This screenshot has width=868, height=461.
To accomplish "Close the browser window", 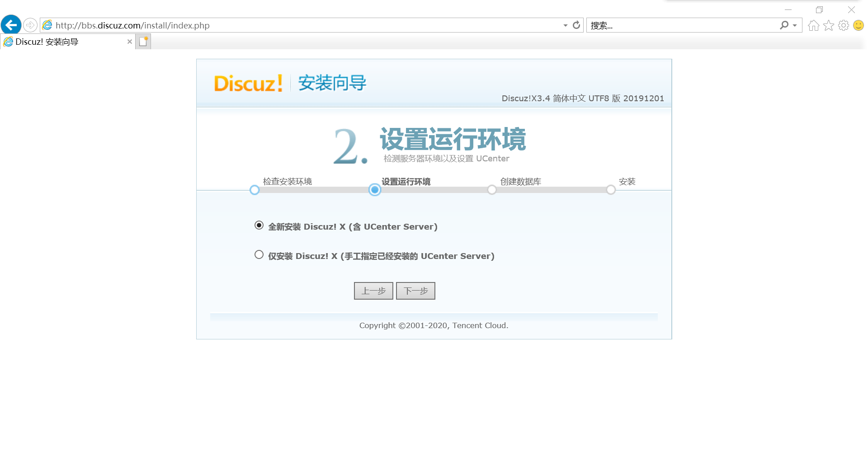I will [851, 9].
